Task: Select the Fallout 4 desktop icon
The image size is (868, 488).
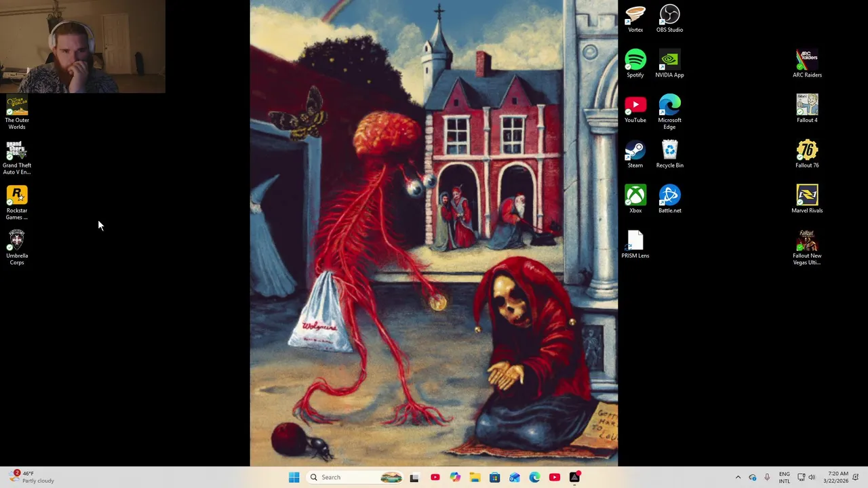Action: [x=807, y=109]
